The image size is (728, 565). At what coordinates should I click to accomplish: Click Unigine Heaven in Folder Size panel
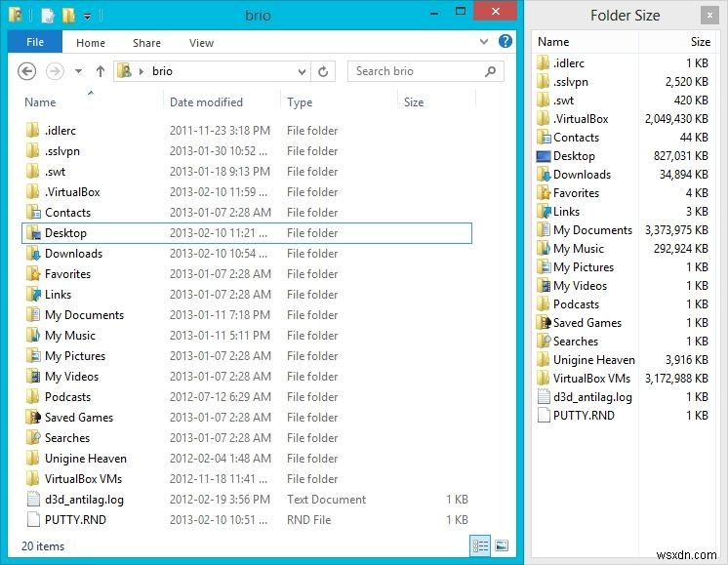[x=594, y=360]
